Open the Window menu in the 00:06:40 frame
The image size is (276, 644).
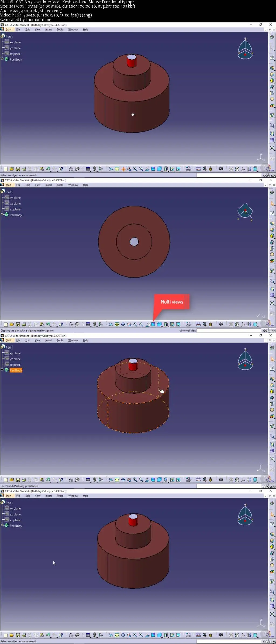pos(73,496)
